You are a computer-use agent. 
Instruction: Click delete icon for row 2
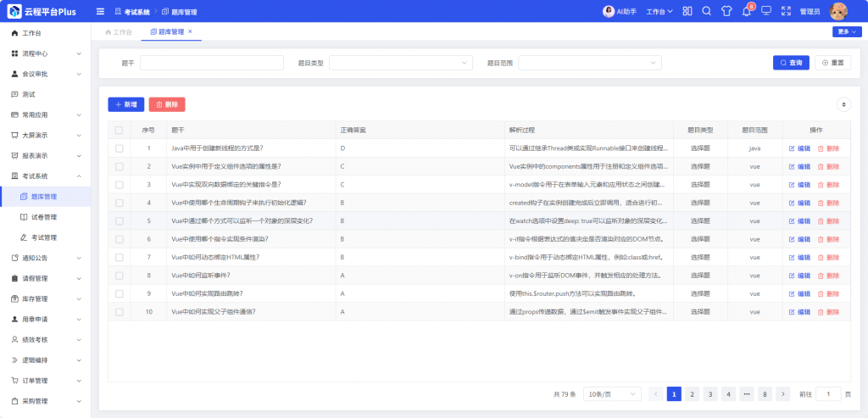coord(821,167)
